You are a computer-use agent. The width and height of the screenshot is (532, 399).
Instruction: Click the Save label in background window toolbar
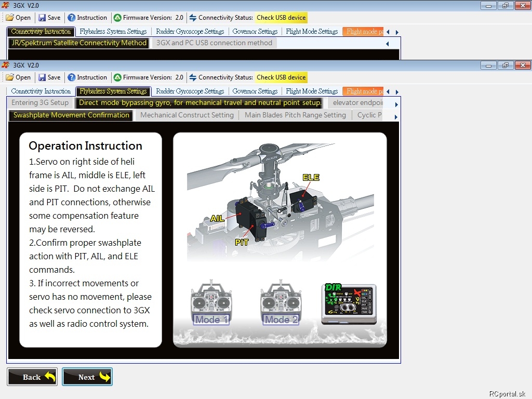[54, 18]
